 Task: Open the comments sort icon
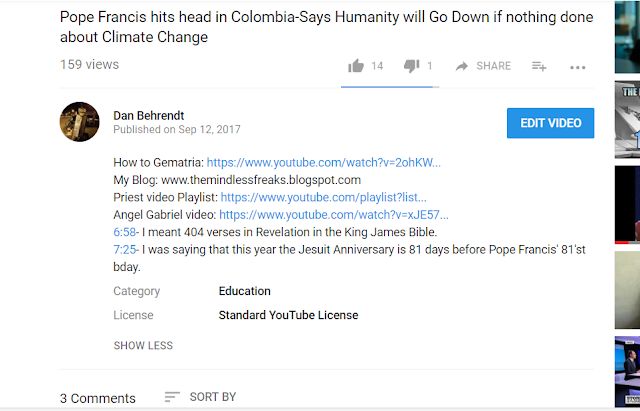pos(172,397)
